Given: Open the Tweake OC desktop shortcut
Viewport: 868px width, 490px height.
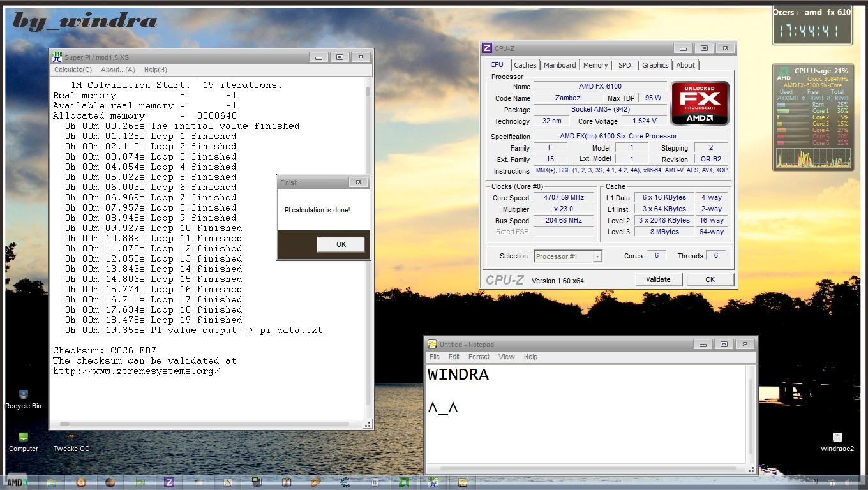Looking at the screenshot, I should coord(71,442).
